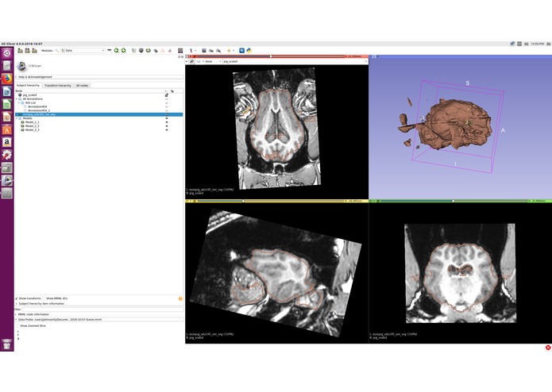Collapse the ROI List folder
The image size is (552, 392).
pyautogui.click(x=19, y=102)
